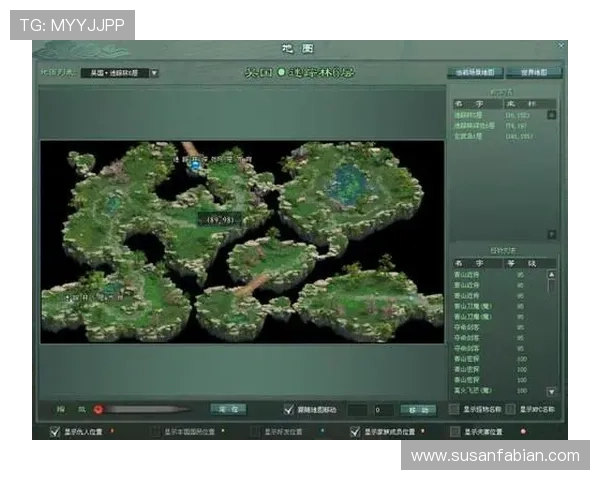Open the map list dropdown arrow

coord(154,73)
